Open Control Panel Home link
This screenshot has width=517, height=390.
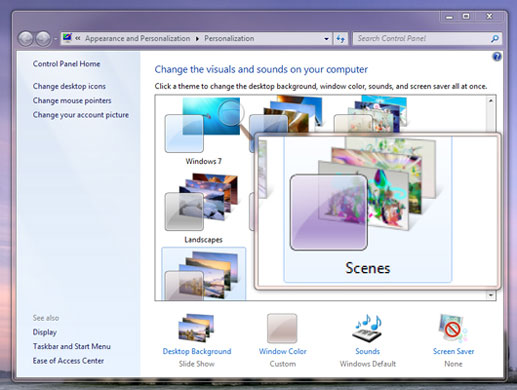point(66,64)
